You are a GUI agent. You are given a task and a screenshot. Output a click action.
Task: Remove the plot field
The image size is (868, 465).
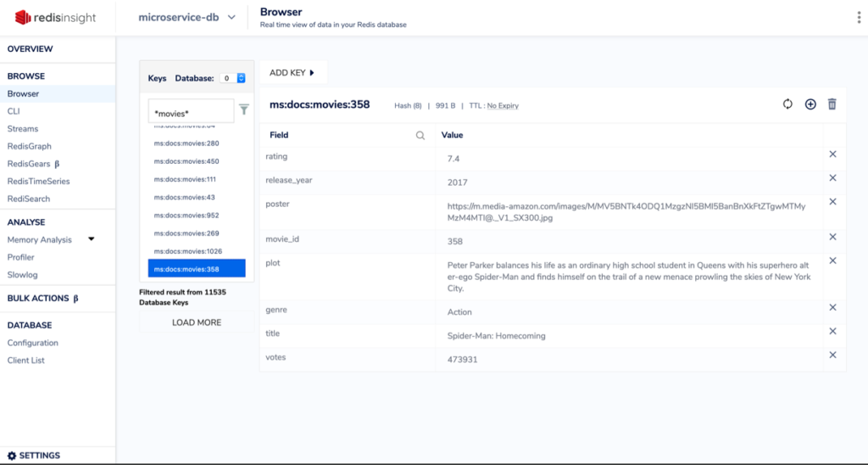point(832,261)
